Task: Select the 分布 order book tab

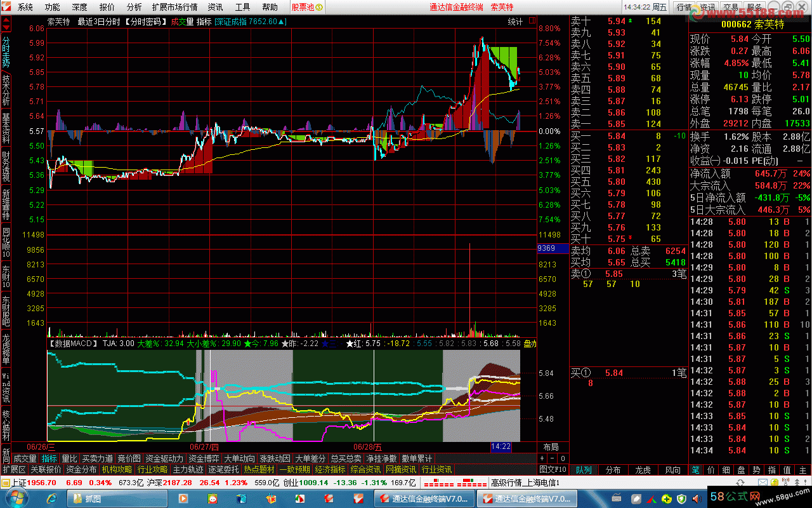Action: pos(613,470)
